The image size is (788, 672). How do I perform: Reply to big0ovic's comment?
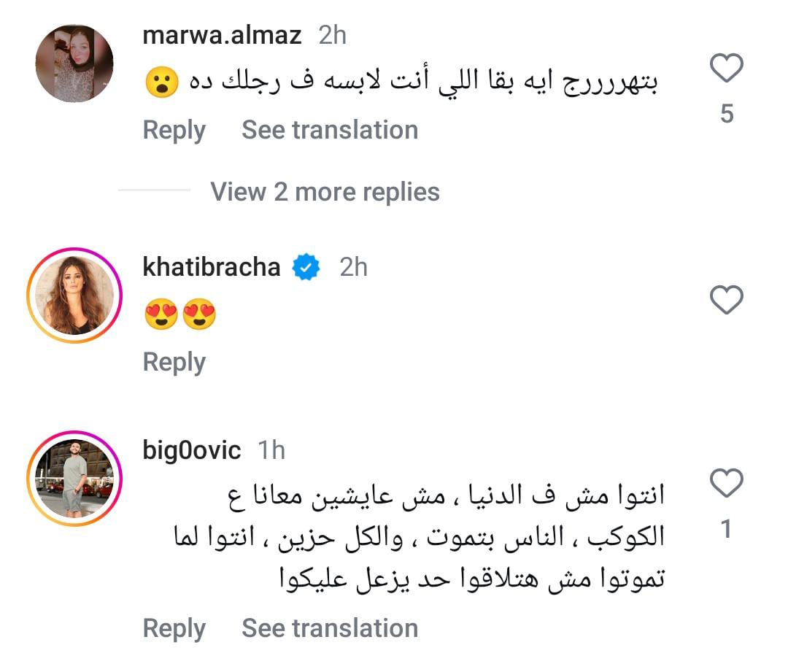click(174, 628)
